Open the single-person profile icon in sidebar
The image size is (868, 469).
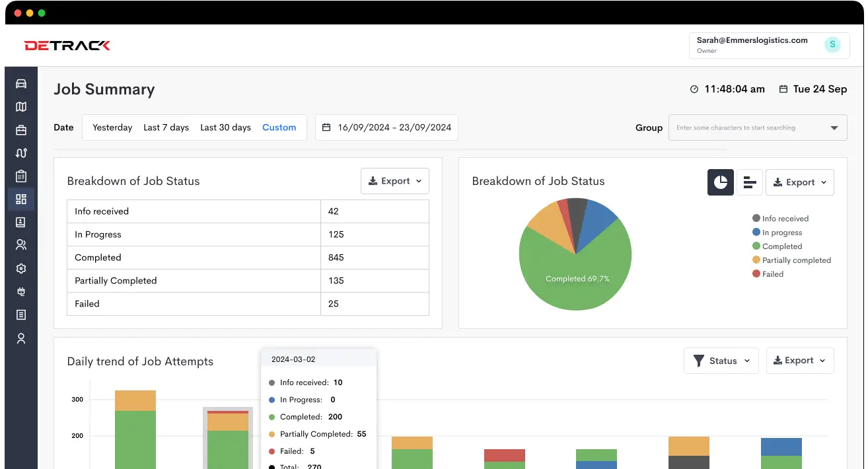point(21,338)
